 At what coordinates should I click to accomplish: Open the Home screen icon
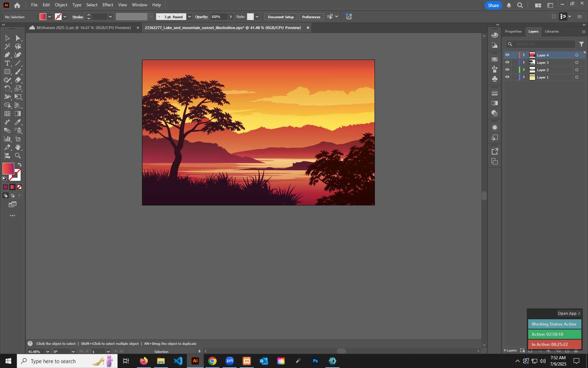coord(17,5)
